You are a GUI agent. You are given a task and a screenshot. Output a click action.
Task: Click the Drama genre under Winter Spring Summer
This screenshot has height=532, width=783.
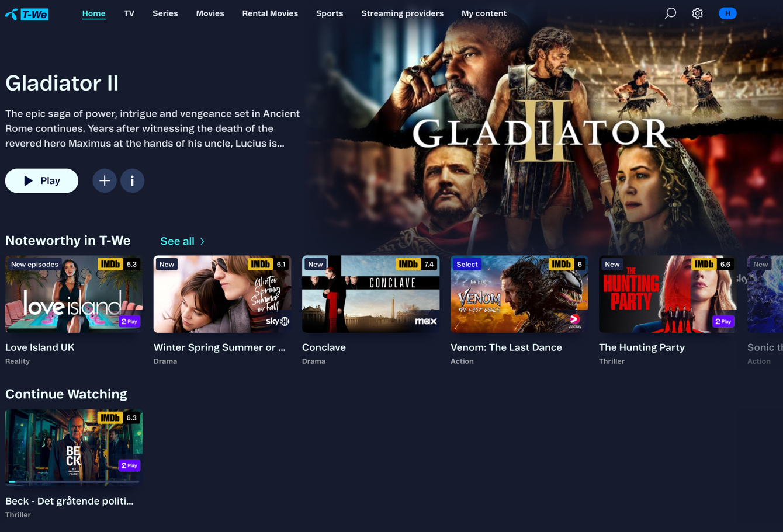tap(165, 361)
